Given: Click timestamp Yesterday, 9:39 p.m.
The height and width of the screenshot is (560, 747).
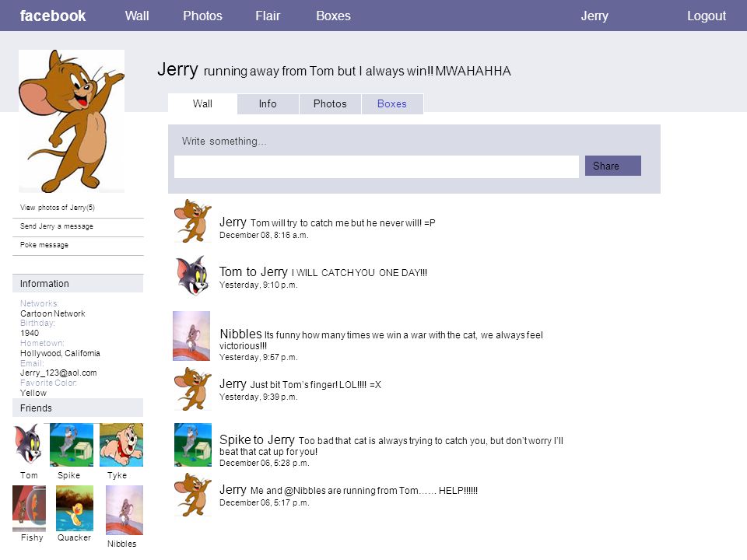Looking at the screenshot, I should [258, 397].
